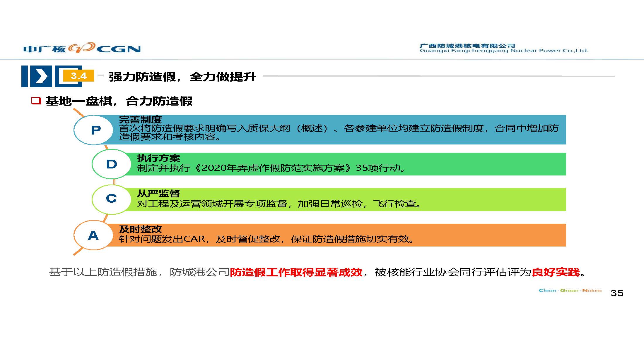Click red checkbox bullet before 基地一盘棋
The height and width of the screenshot is (341, 644).
pos(36,101)
